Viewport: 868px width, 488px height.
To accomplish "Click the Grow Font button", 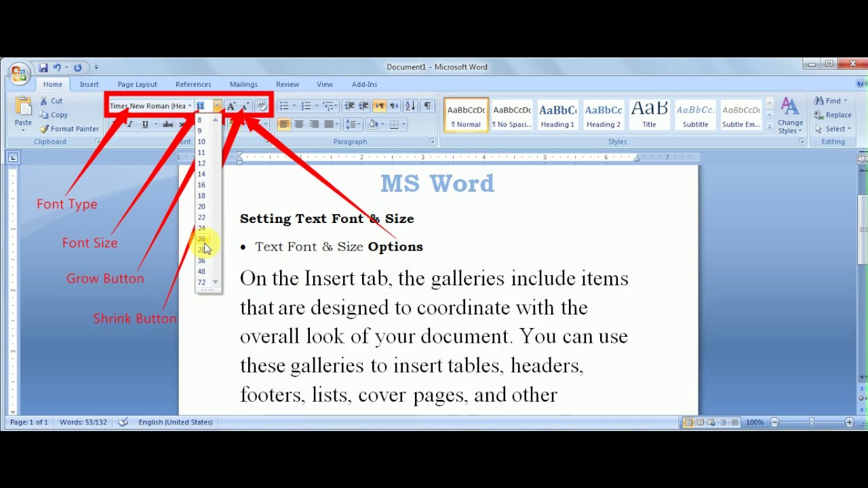I will coord(231,106).
